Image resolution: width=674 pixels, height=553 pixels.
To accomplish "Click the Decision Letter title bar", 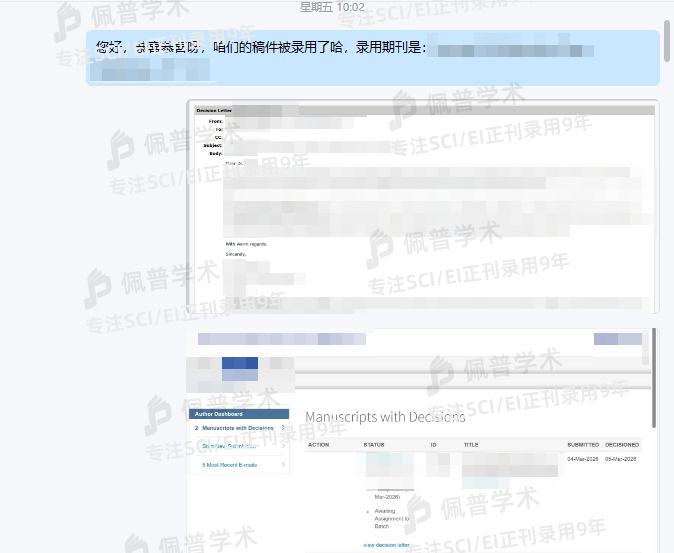I will point(421,109).
